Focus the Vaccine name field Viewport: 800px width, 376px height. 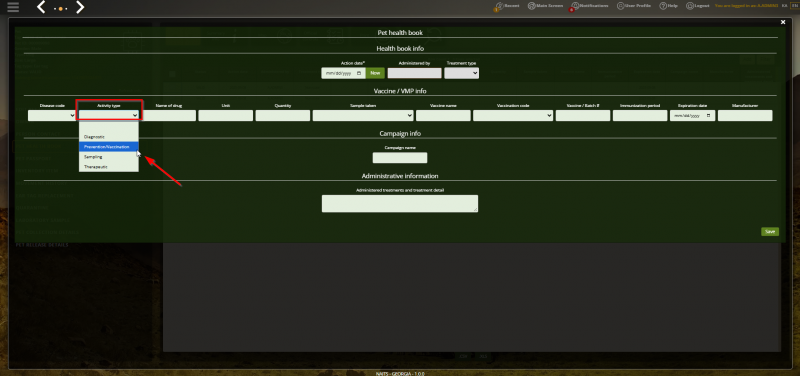[x=443, y=116]
